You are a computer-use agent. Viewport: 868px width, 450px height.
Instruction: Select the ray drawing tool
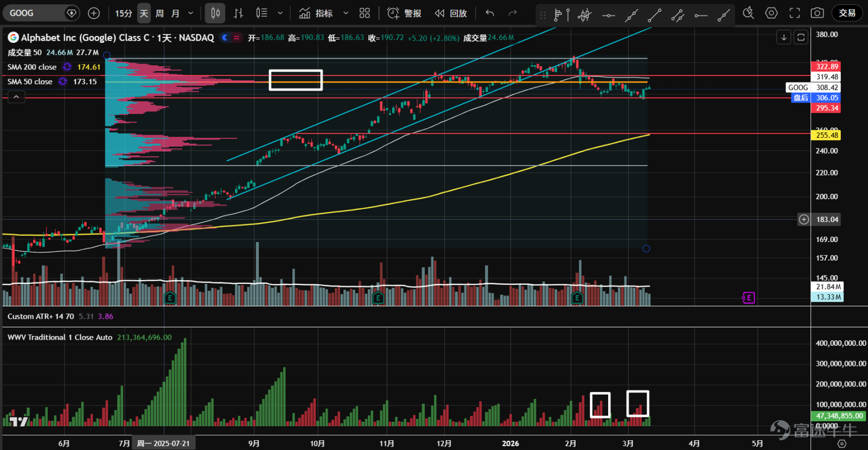coord(724,15)
